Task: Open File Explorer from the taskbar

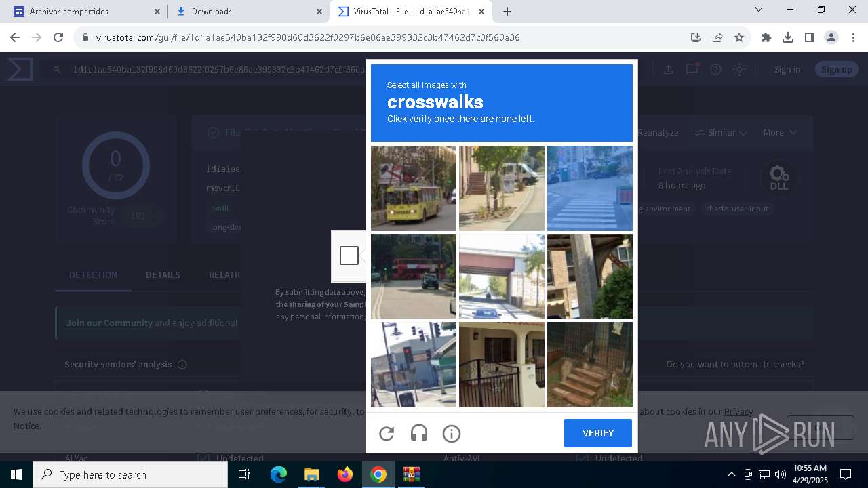Action: [311, 474]
